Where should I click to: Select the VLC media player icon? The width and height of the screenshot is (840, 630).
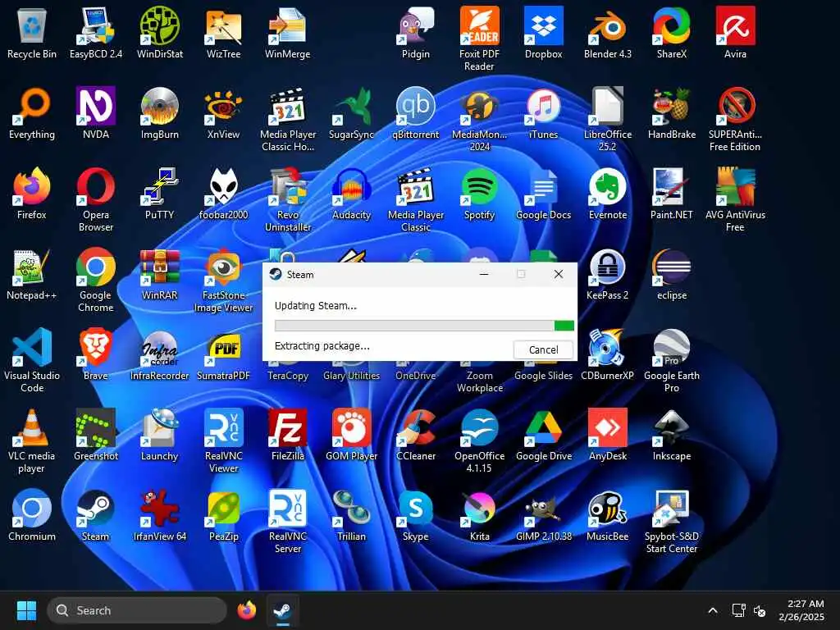click(32, 441)
